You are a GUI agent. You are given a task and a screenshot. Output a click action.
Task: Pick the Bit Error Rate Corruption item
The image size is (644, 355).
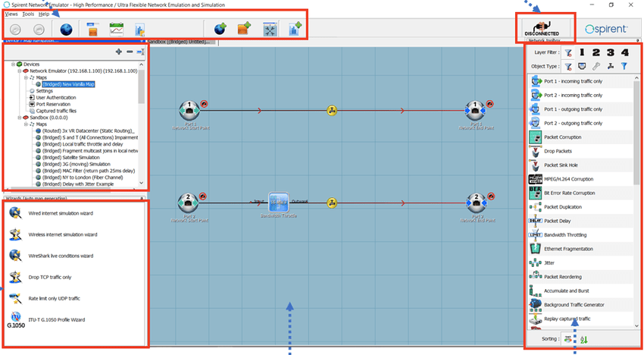pos(580,193)
